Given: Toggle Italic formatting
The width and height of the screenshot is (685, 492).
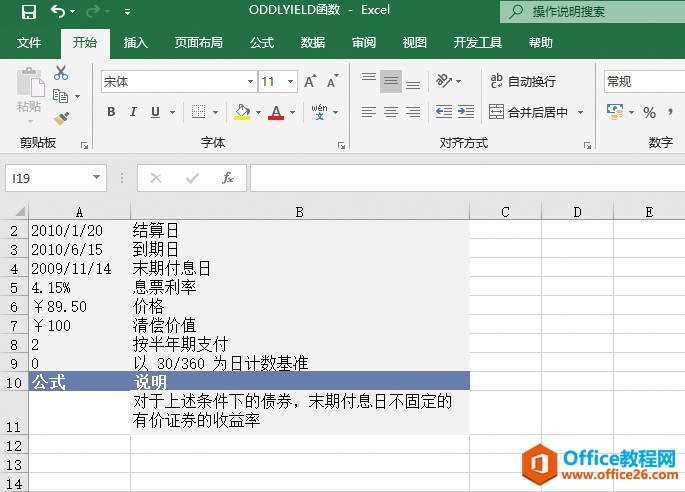Looking at the screenshot, I should (x=133, y=112).
